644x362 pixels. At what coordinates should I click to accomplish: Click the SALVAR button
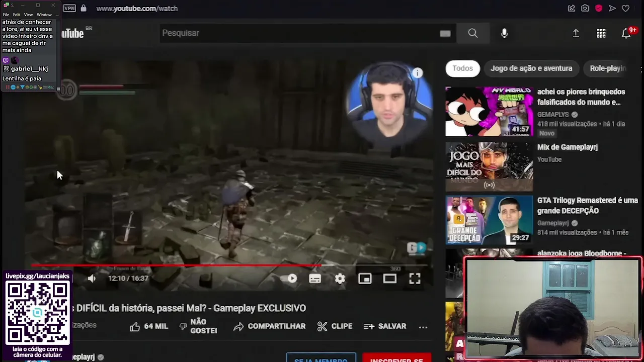(x=385, y=326)
